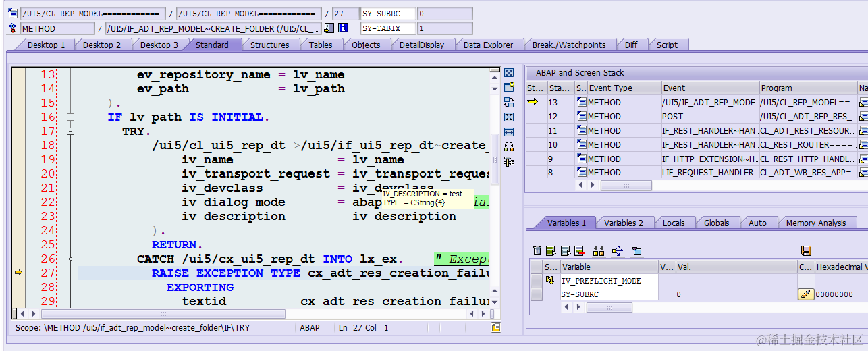The width and height of the screenshot is (868, 351).
Task: Click the METHOD event type field
Action: tap(57, 28)
